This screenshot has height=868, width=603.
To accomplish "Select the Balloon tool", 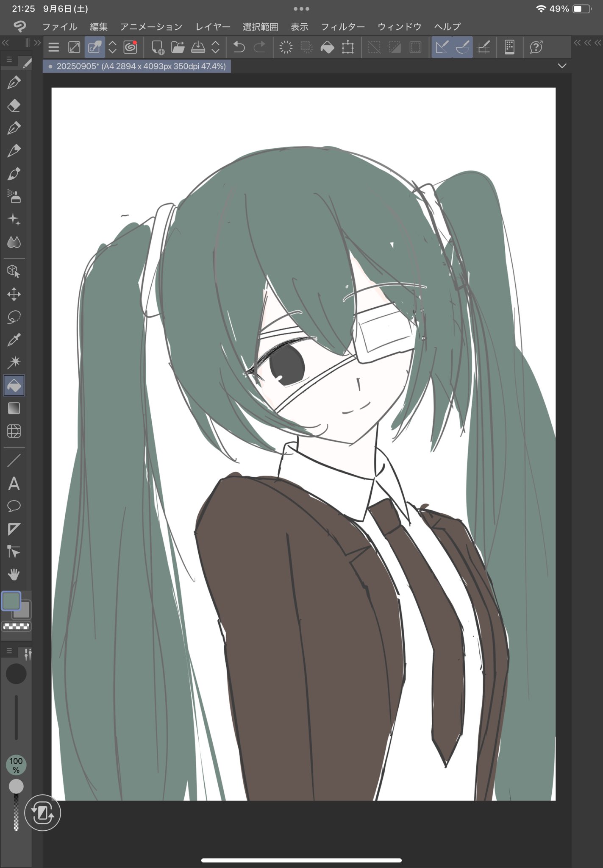I will click(14, 506).
